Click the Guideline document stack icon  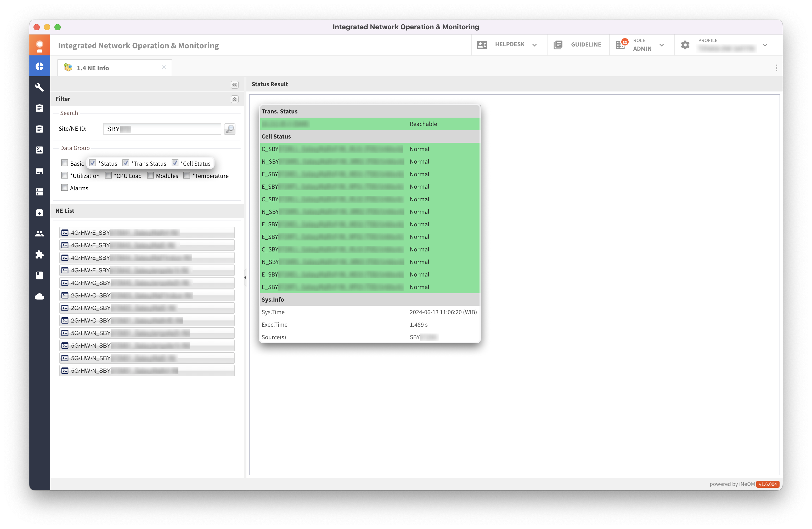(x=558, y=45)
